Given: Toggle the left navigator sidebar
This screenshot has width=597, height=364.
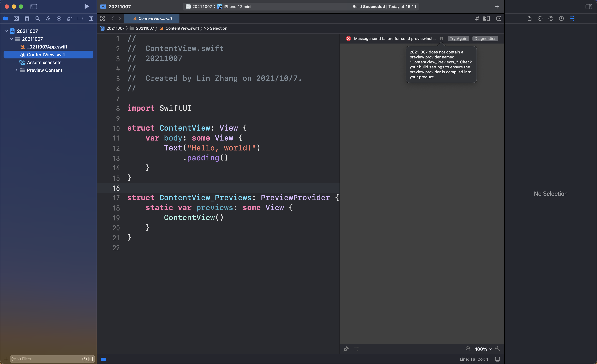Looking at the screenshot, I should 34,7.
